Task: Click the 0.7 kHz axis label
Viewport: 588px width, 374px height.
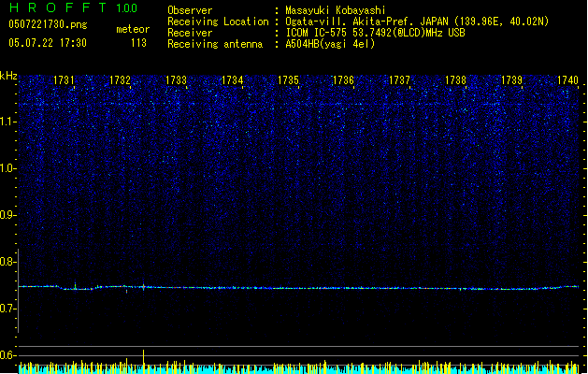Action: (x=7, y=309)
